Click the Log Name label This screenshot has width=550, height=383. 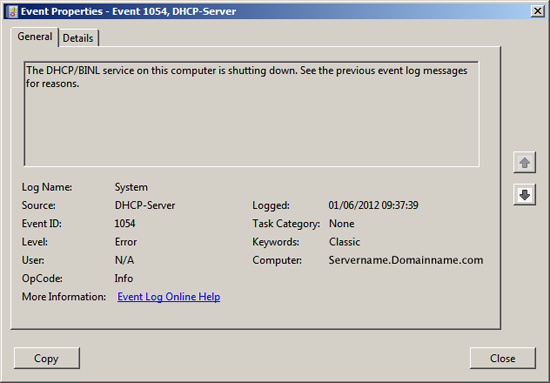(47, 187)
